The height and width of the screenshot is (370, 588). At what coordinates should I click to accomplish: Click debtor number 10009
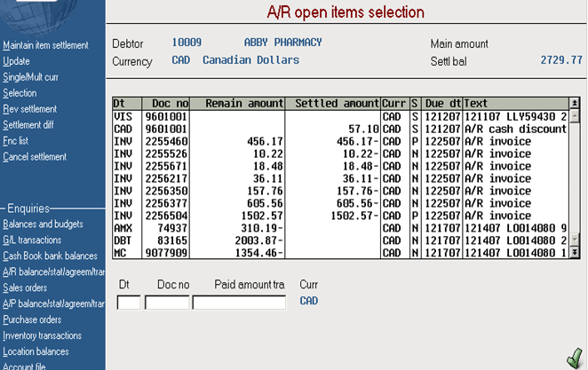187,43
